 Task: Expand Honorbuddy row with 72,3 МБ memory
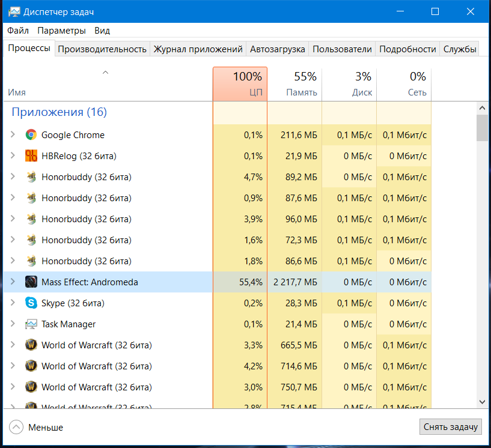(13, 240)
